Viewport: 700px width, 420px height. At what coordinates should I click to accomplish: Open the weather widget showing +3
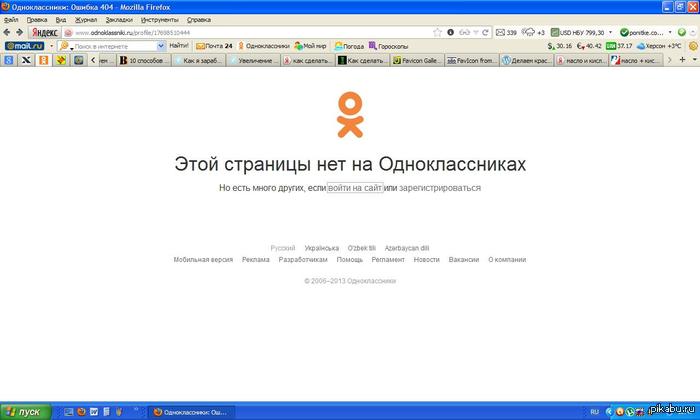coord(533,33)
